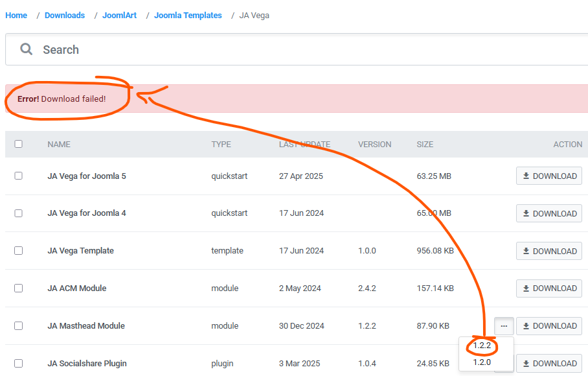Click the TYPE column header
The width and height of the screenshot is (588, 376).
(x=221, y=145)
